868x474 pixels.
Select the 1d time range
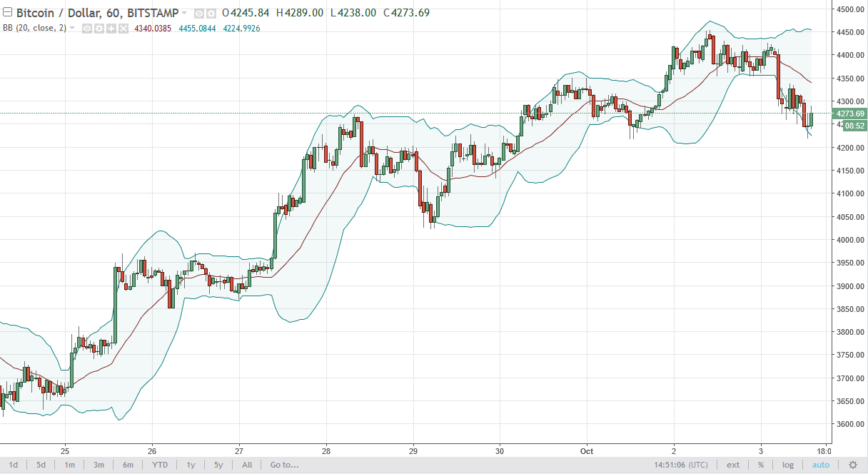(14, 465)
